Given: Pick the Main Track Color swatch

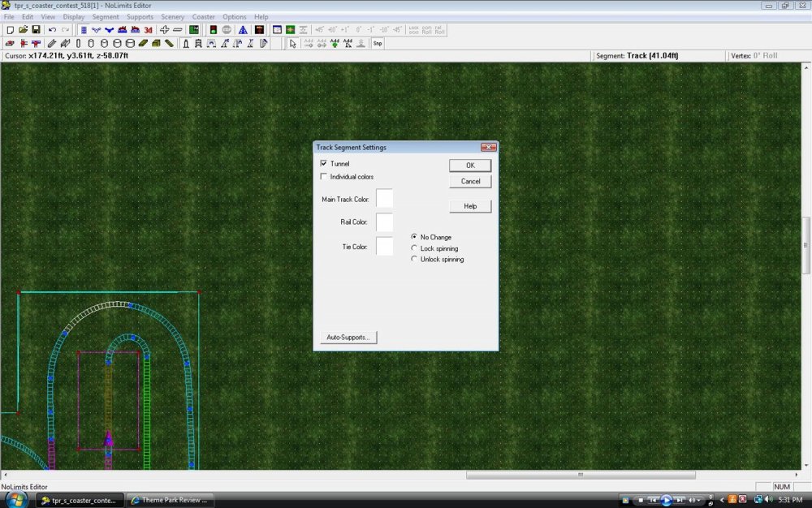Looking at the screenshot, I should (x=384, y=198).
